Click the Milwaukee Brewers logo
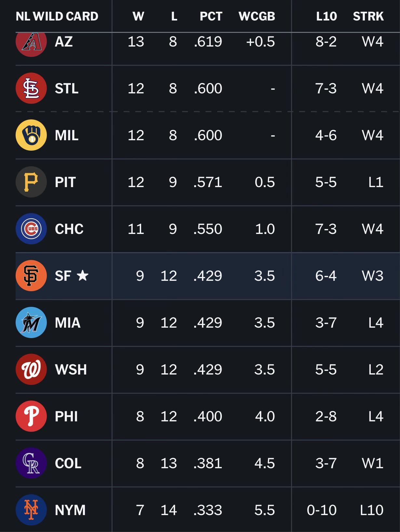This screenshot has height=532, width=400. 31,135
